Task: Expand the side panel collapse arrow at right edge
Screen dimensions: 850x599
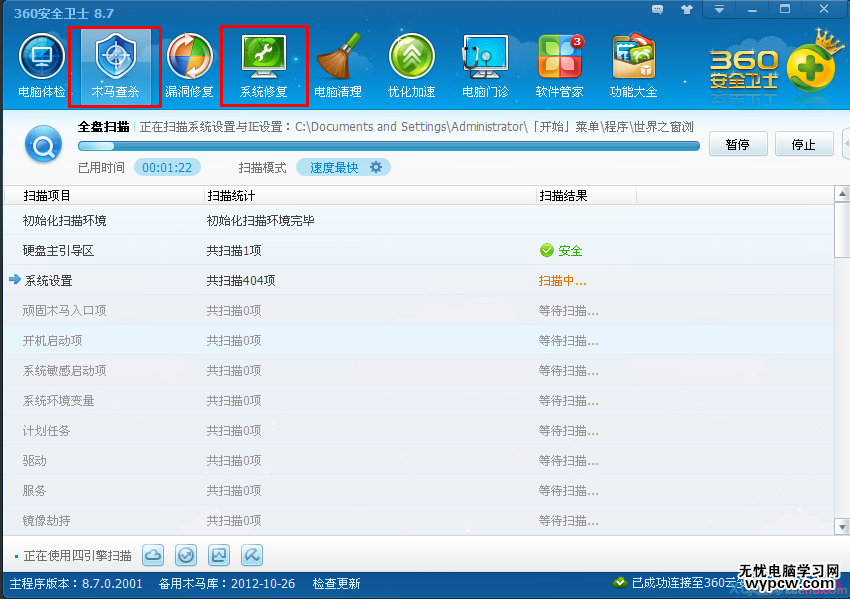Action: [x=846, y=144]
